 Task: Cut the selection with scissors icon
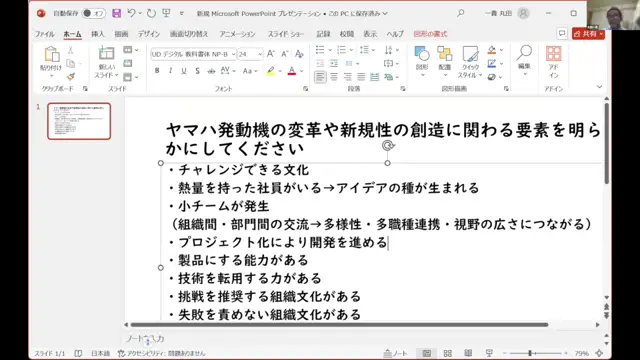point(70,50)
